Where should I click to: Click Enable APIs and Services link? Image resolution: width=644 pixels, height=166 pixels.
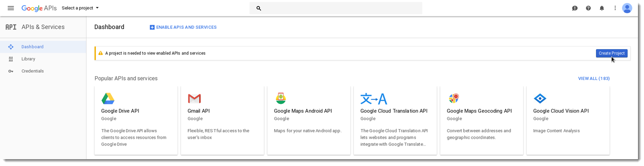tap(183, 27)
